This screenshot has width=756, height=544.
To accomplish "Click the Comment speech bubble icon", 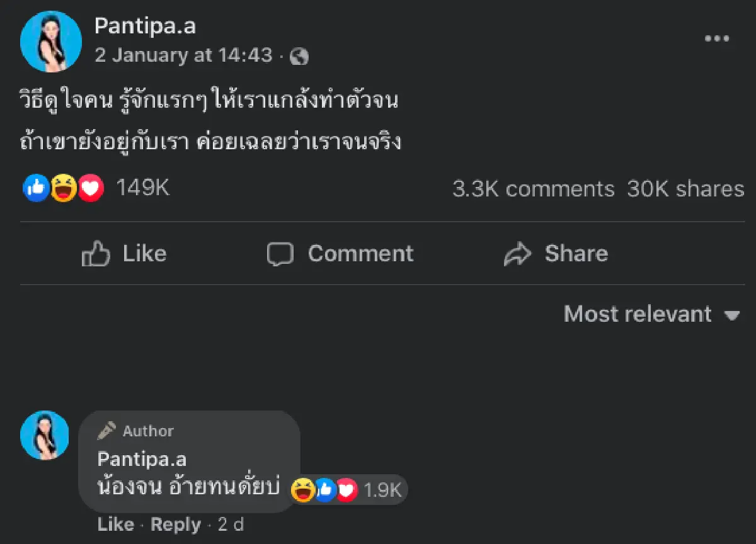I will pyautogui.click(x=280, y=254).
